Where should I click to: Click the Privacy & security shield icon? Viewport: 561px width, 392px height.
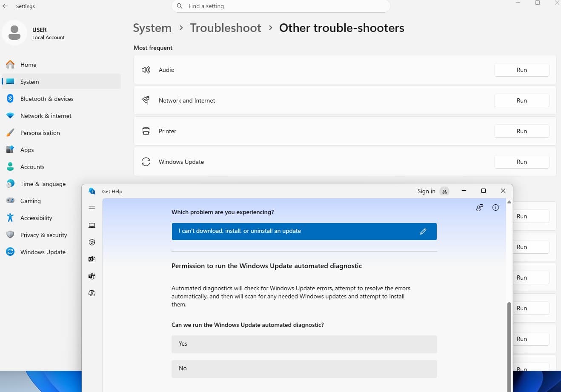pos(10,235)
